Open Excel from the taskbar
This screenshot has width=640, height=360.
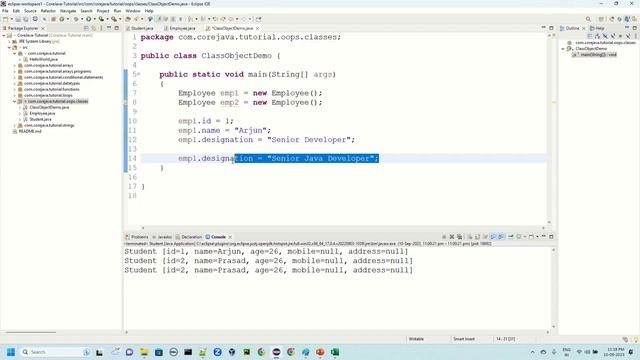click(335, 352)
